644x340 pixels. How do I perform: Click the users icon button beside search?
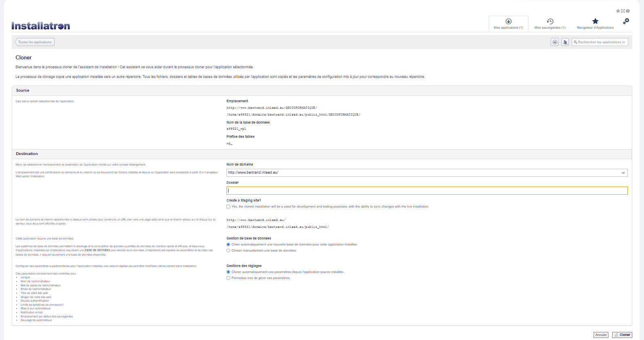click(x=565, y=42)
